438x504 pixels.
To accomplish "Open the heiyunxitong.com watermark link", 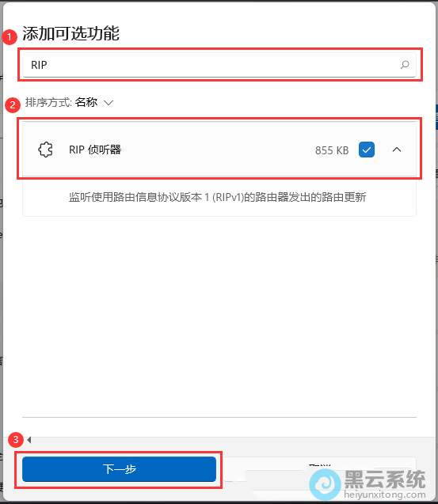I will [385, 495].
